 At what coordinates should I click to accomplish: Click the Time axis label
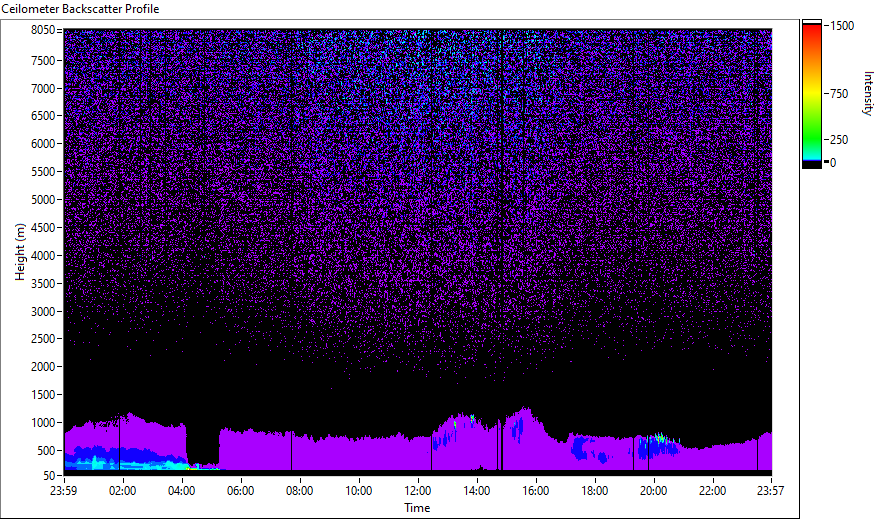[417, 508]
